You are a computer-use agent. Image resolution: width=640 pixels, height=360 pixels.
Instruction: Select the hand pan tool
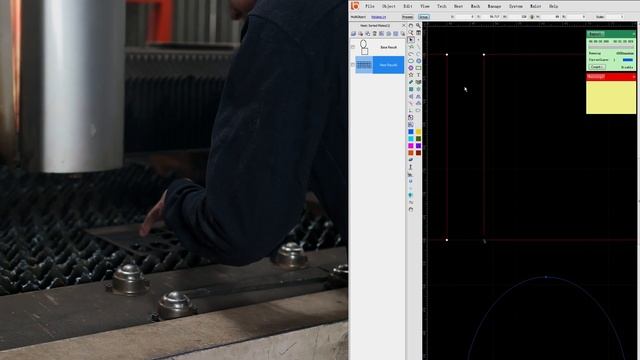tap(411, 25)
